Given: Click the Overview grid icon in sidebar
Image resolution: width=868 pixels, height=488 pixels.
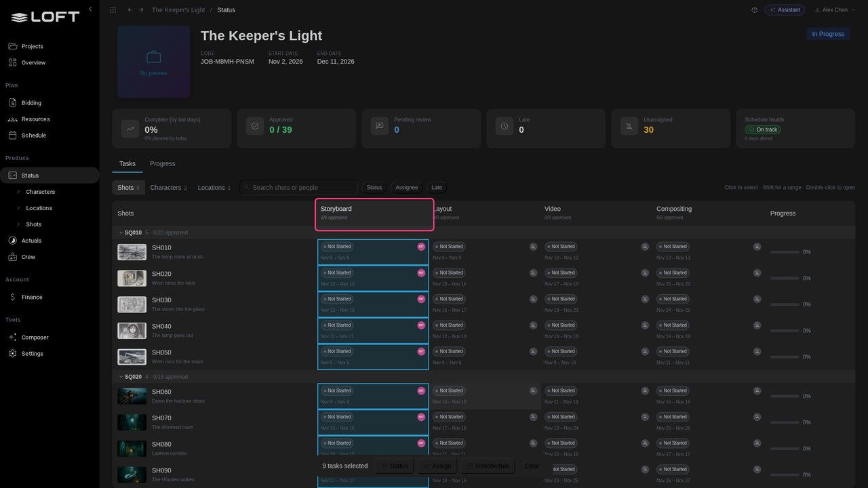Looking at the screenshot, I should click(13, 62).
